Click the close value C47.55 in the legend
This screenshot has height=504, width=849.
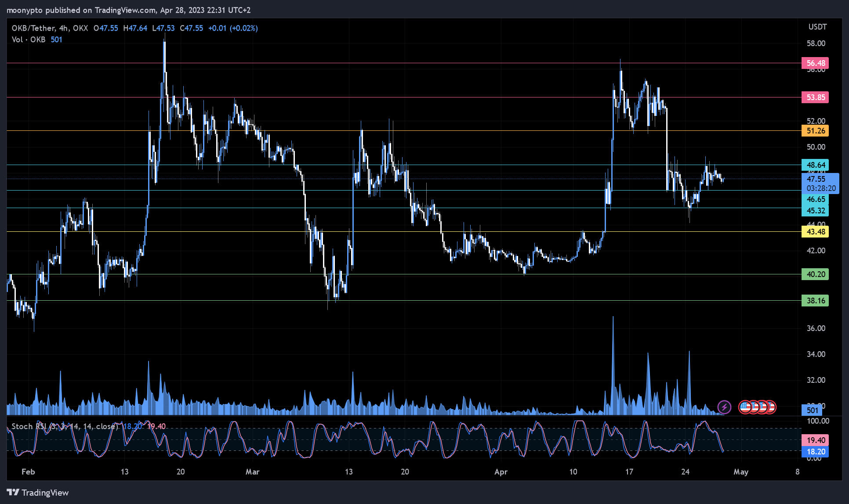click(x=192, y=28)
